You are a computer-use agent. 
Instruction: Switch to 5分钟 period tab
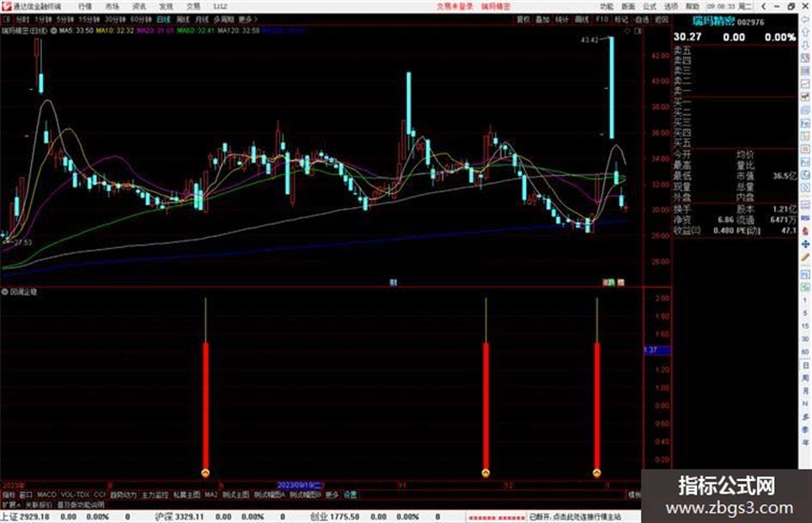tap(65, 19)
